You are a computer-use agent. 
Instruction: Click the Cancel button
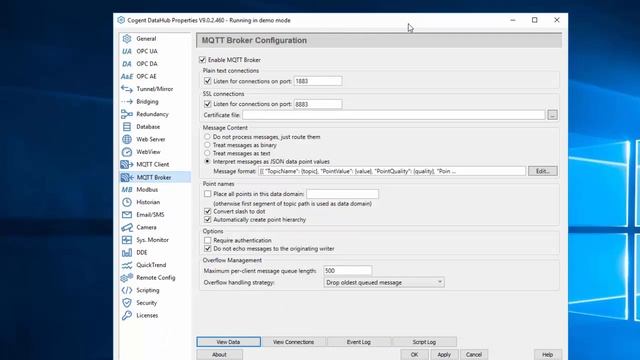tap(474, 355)
